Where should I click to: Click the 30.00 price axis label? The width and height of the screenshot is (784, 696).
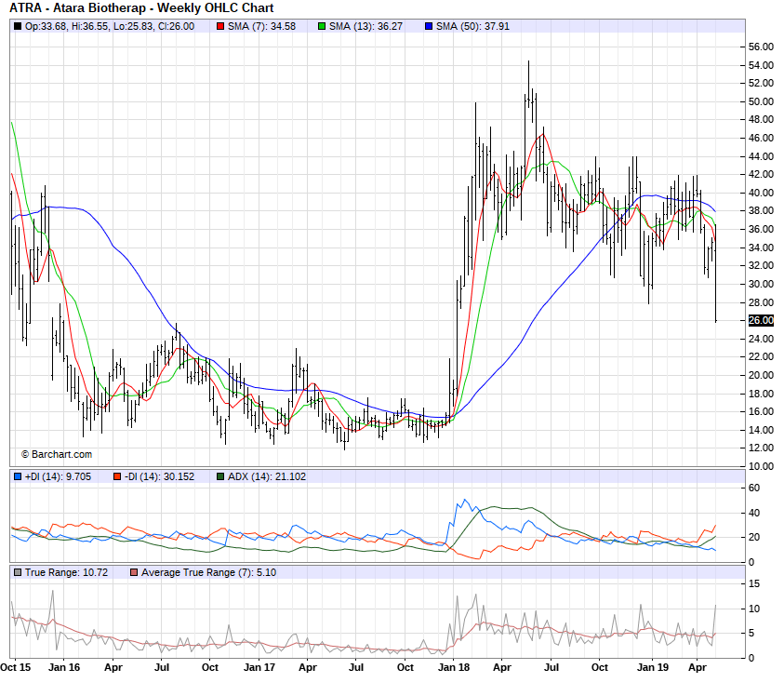point(761,284)
